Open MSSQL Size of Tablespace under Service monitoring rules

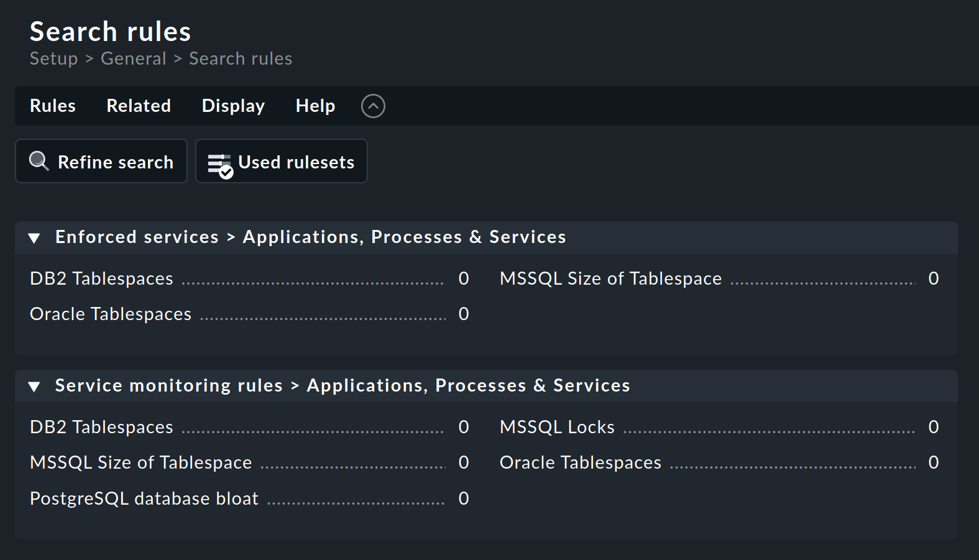pos(141,462)
